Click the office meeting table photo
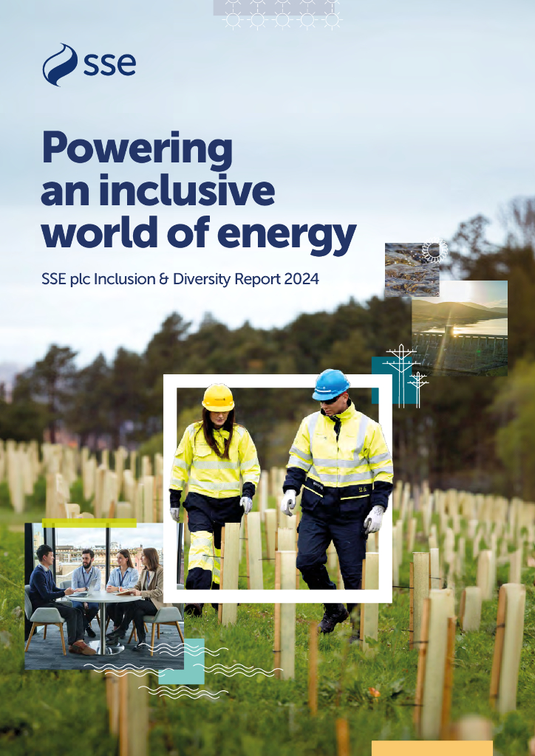Viewport: 535px width, 756px height. click(104, 596)
